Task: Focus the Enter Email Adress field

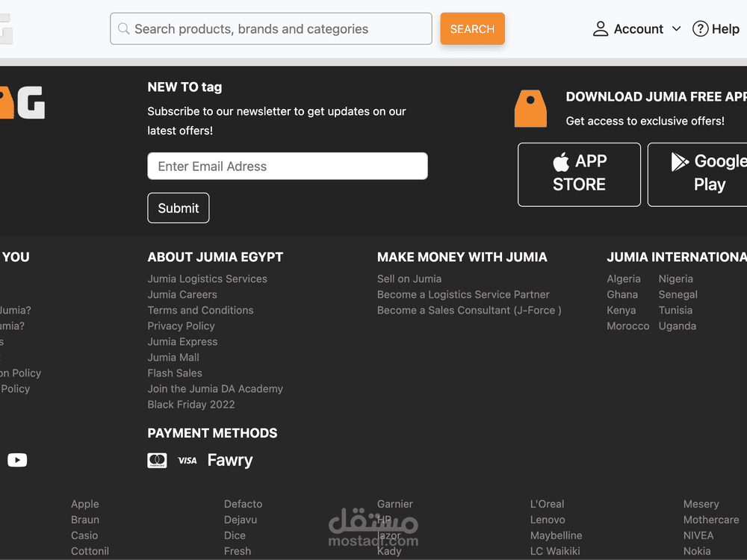Action: [288, 166]
